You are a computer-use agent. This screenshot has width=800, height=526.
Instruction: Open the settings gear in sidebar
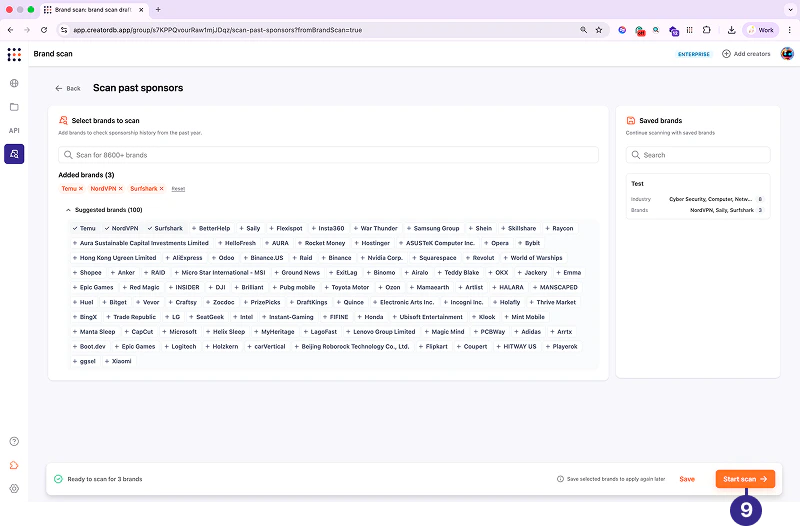click(x=14, y=488)
